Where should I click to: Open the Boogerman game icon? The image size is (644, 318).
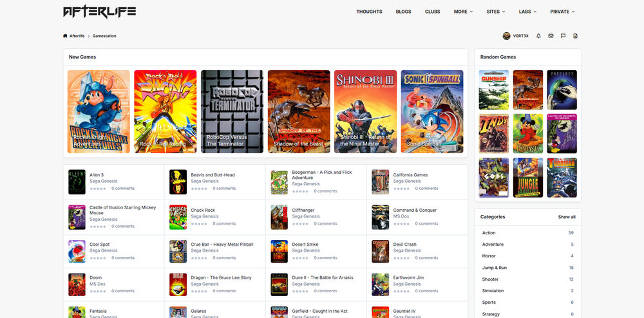[x=279, y=182]
